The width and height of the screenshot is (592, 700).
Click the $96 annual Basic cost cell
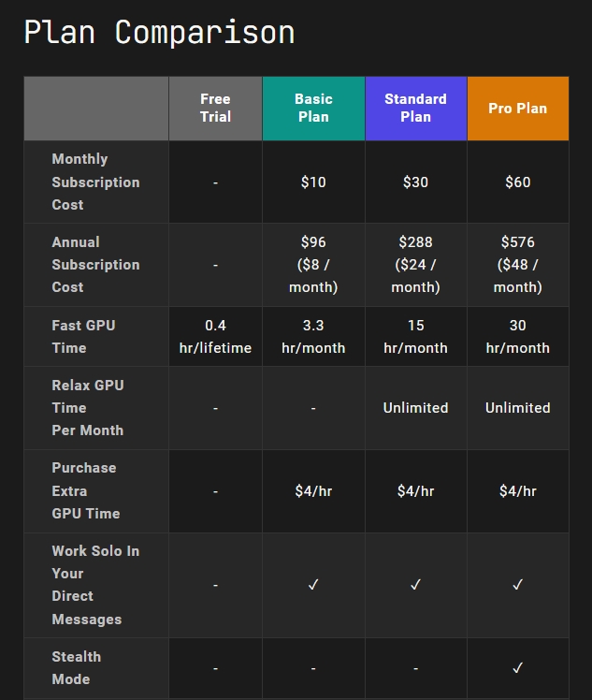pyautogui.click(x=313, y=265)
